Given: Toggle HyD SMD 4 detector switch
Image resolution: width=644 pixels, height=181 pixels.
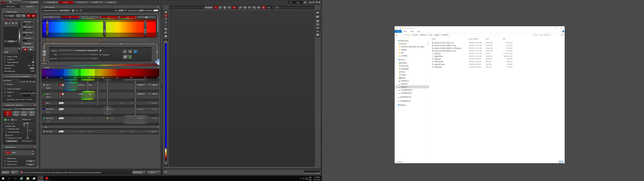Looking at the screenshot, I should pyautogui.click(x=61, y=109).
